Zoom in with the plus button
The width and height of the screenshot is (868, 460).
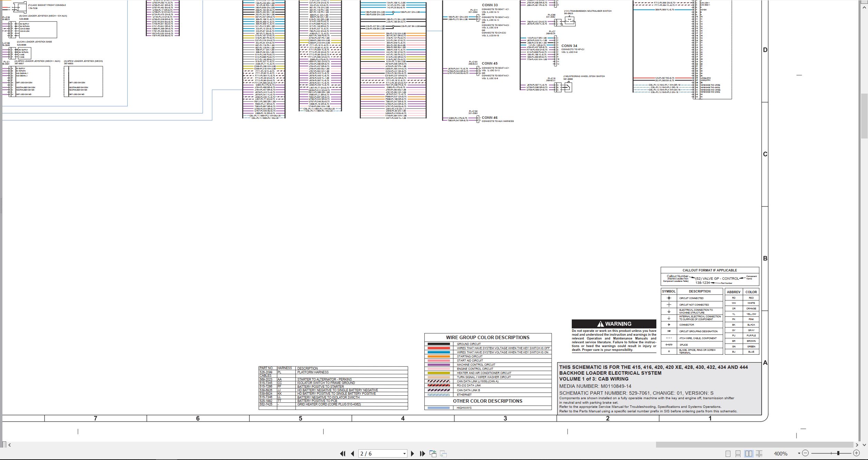click(856, 453)
